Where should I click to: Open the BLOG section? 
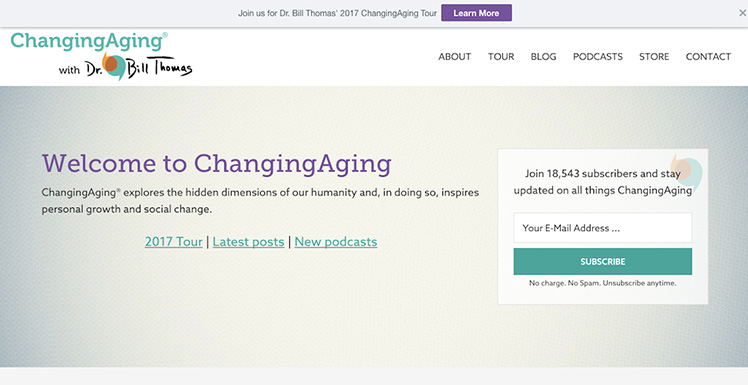543,56
